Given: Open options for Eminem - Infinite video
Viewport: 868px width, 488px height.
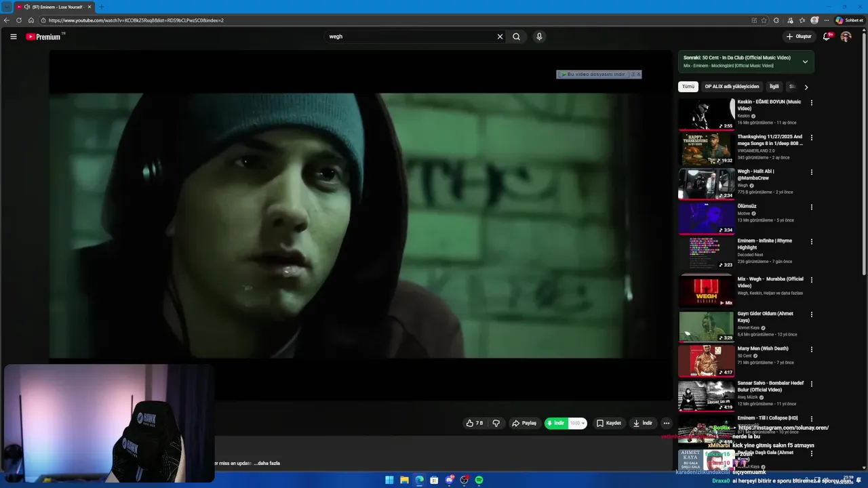Looking at the screenshot, I should pyautogui.click(x=812, y=241).
